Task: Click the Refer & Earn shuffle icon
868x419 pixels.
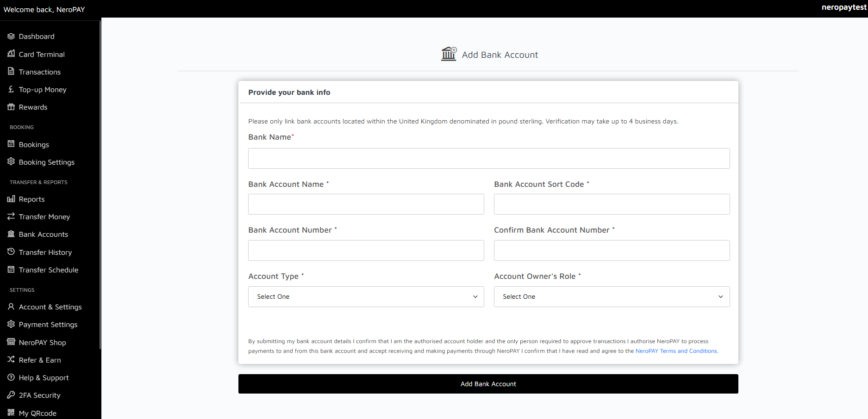Action: coord(11,359)
